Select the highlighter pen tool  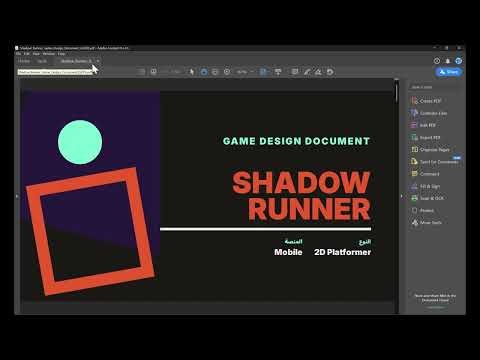pos(307,72)
